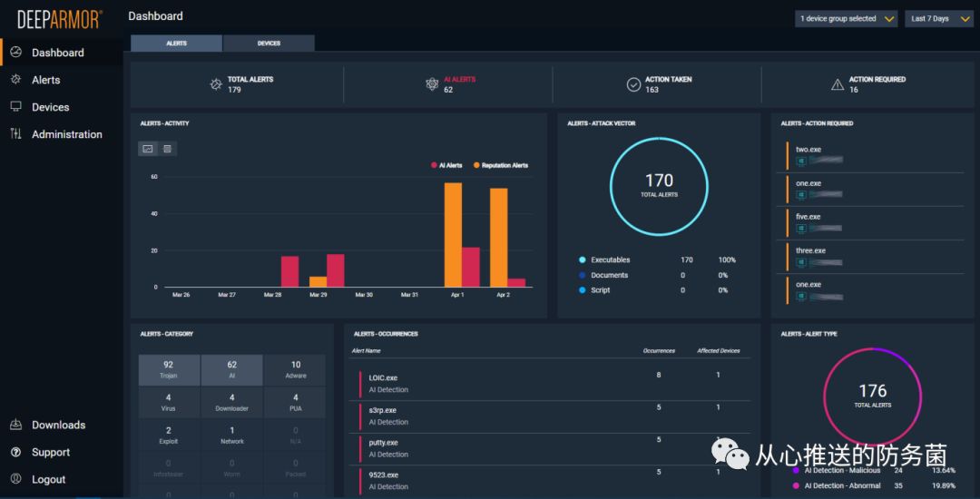Viewport: 980px width, 499px height.
Task: Click the Logout icon
Action: click(x=16, y=479)
